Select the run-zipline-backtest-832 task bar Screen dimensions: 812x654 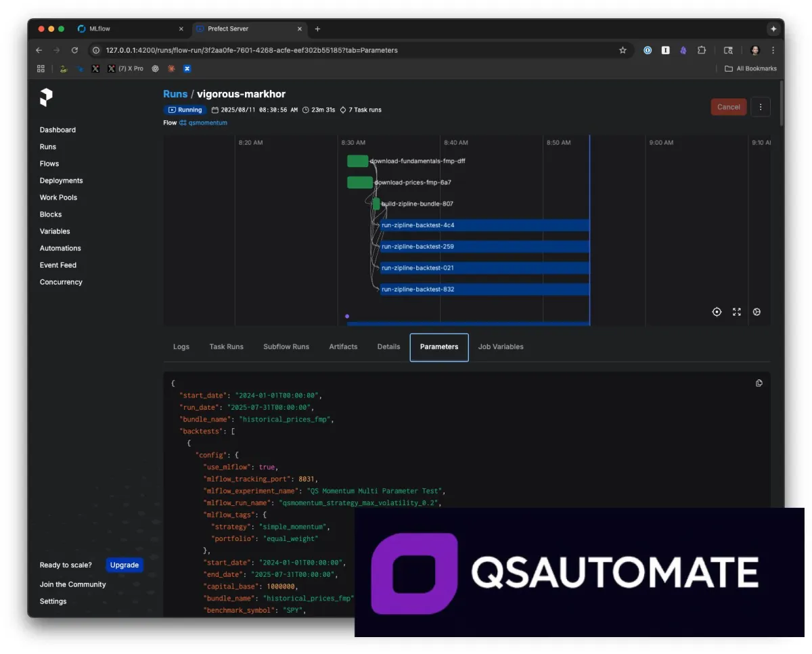coord(484,289)
